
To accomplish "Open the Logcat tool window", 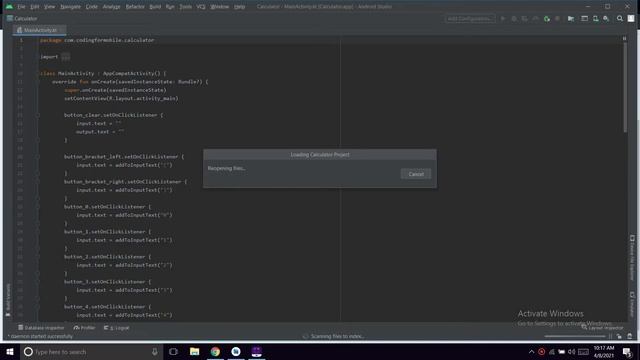I will tap(116, 328).
